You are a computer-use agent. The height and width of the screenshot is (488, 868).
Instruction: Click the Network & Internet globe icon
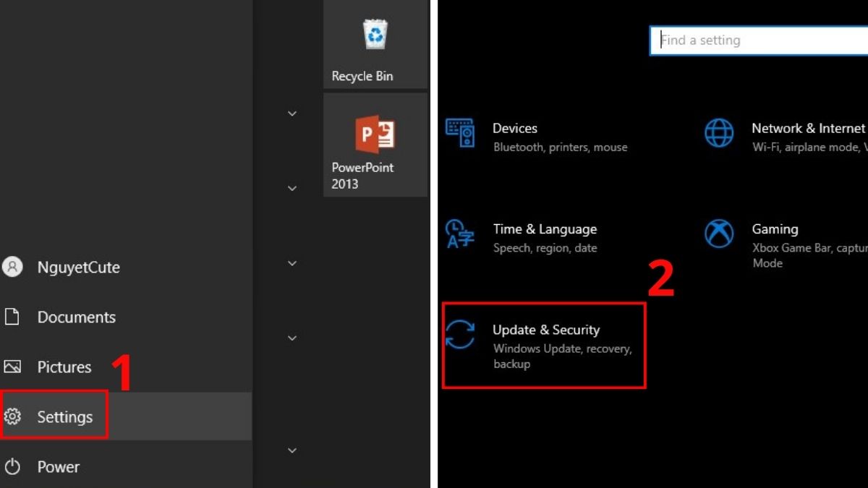(719, 133)
